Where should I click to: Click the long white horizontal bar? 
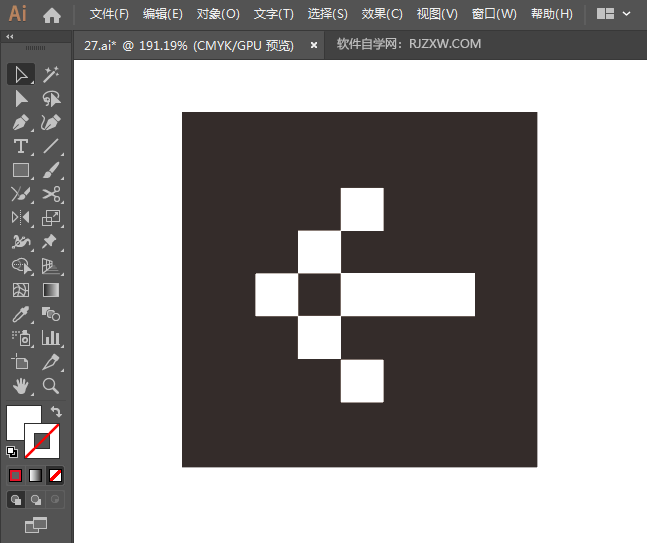[408, 295]
